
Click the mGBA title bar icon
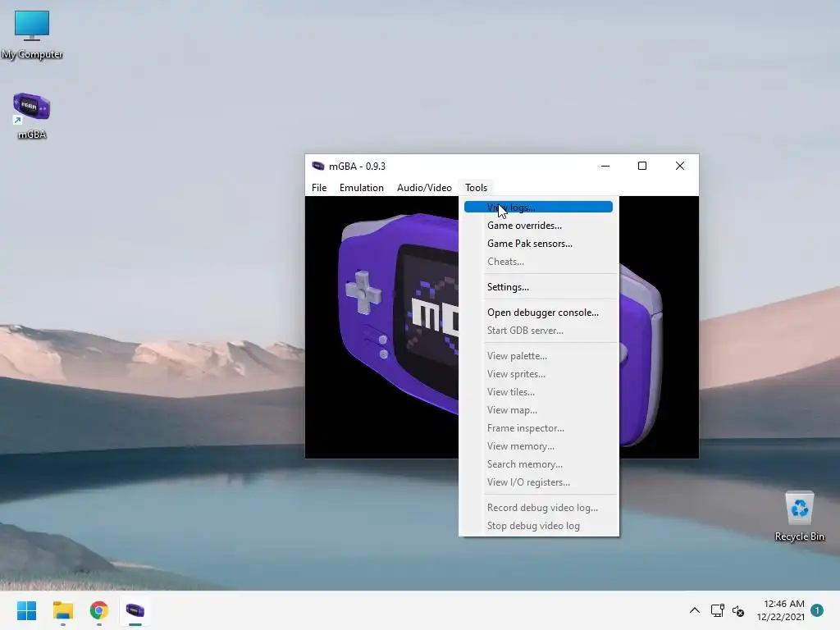318,166
